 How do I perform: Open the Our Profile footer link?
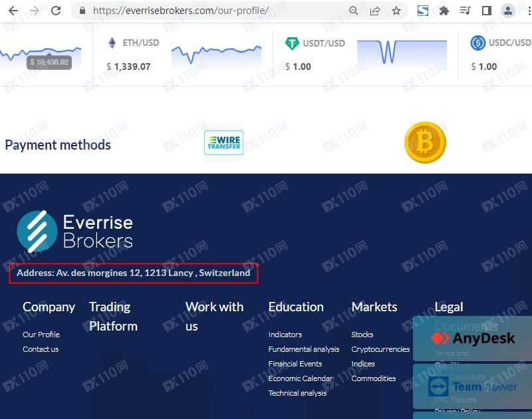tap(41, 335)
